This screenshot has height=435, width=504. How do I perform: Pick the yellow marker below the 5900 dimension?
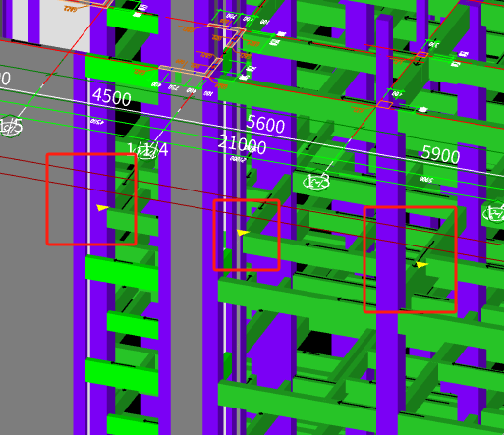(x=421, y=264)
